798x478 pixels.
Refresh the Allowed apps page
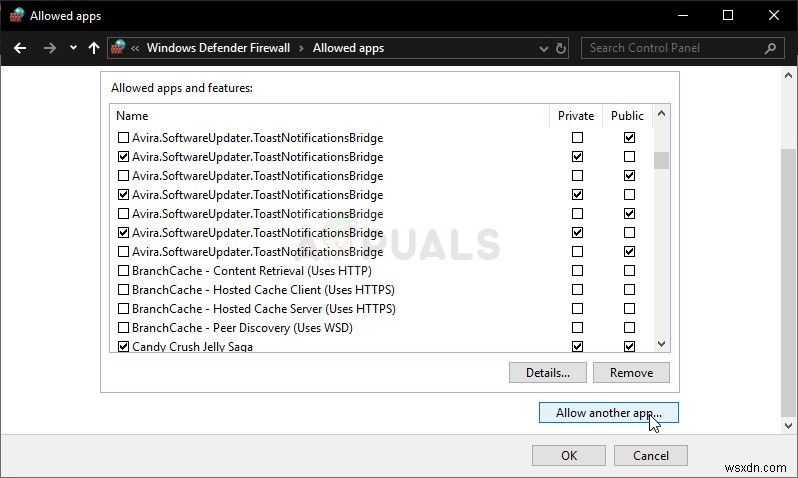point(561,47)
